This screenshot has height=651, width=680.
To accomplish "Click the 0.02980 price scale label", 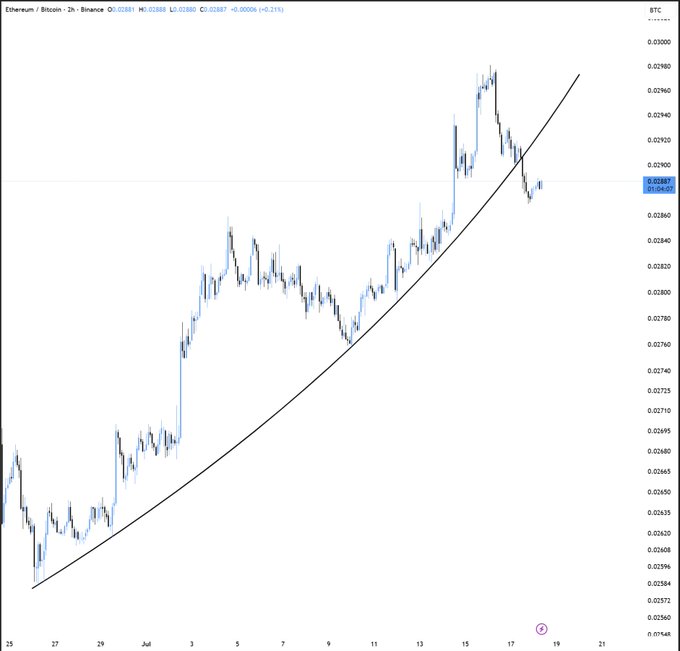I will [659, 66].
